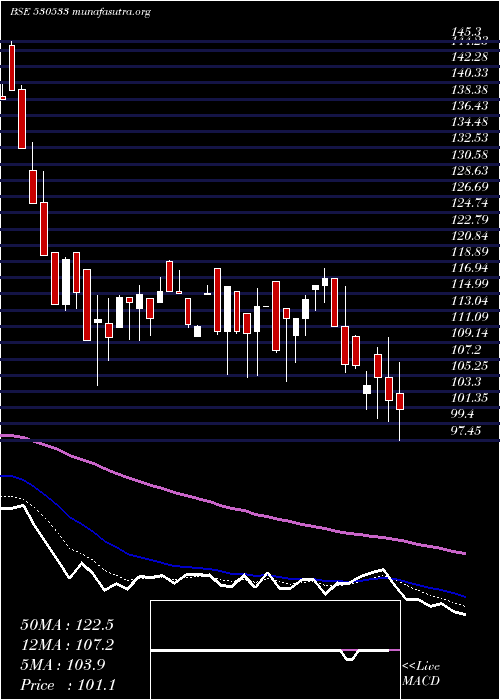
Task: Select the 128.63 price level label
Action: click(469, 171)
